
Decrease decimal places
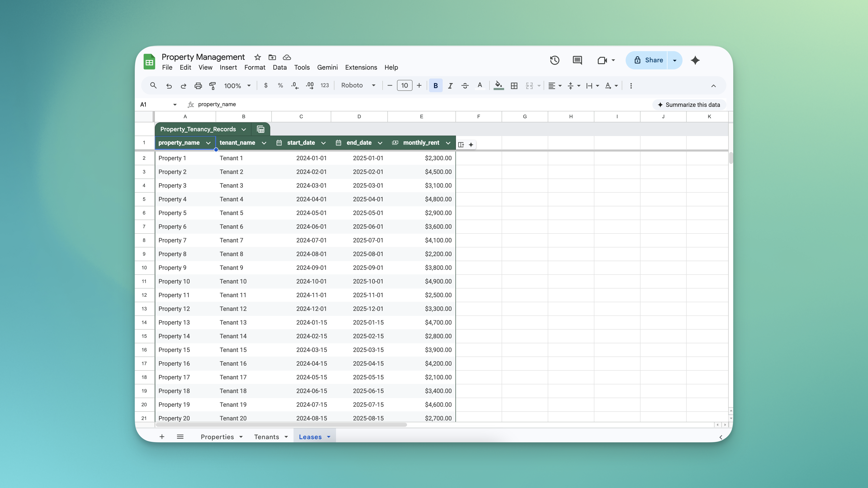point(294,86)
